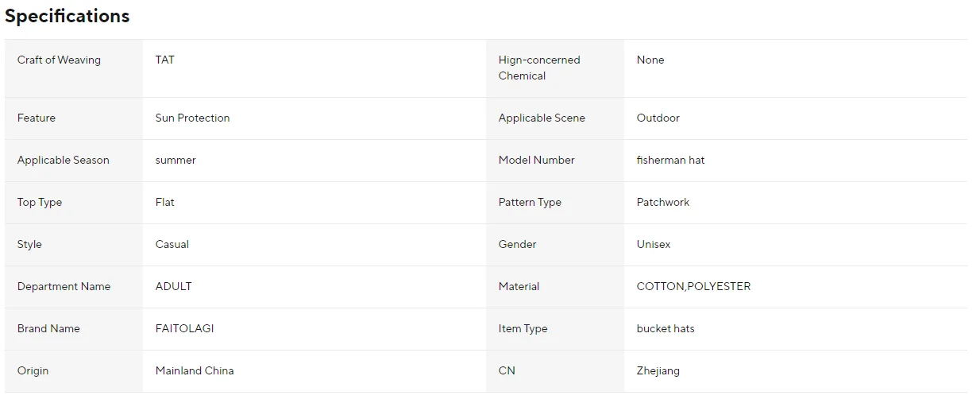The image size is (980, 403).
Task: Select the Sun Protection feature value
Action: (193, 118)
